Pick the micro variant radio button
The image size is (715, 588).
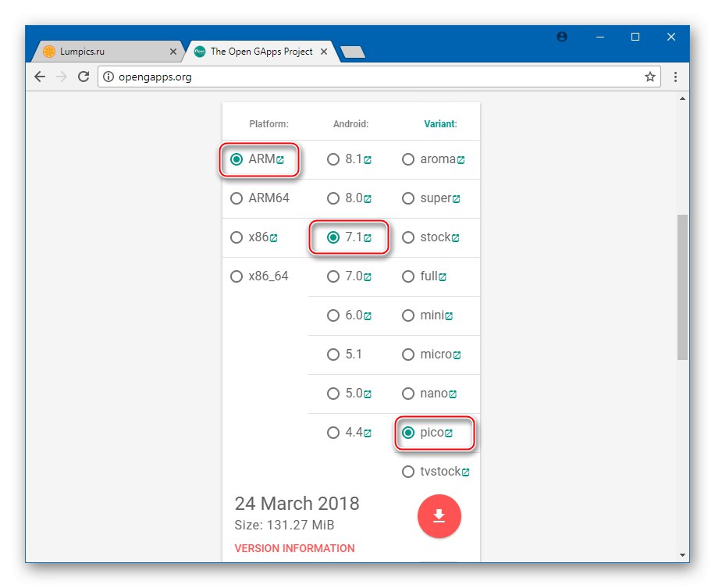click(x=408, y=355)
